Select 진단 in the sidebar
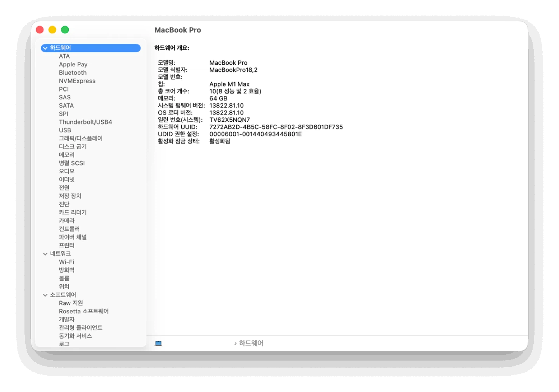This screenshot has height=392, width=559. click(64, 204)
